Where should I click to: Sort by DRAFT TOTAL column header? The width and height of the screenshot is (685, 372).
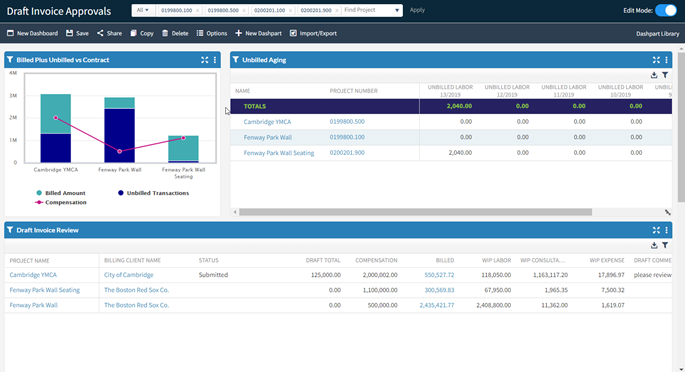(323, 260)
